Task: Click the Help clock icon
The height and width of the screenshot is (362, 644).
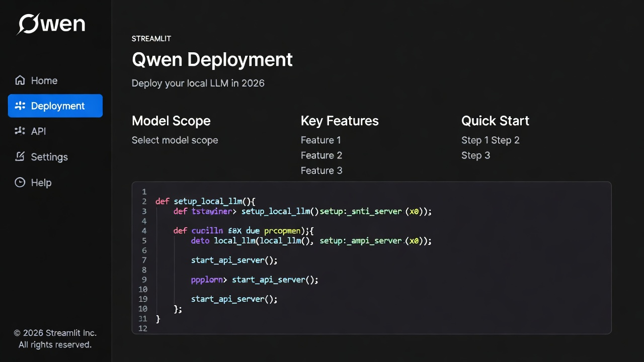Action: [x=20, y=183]
